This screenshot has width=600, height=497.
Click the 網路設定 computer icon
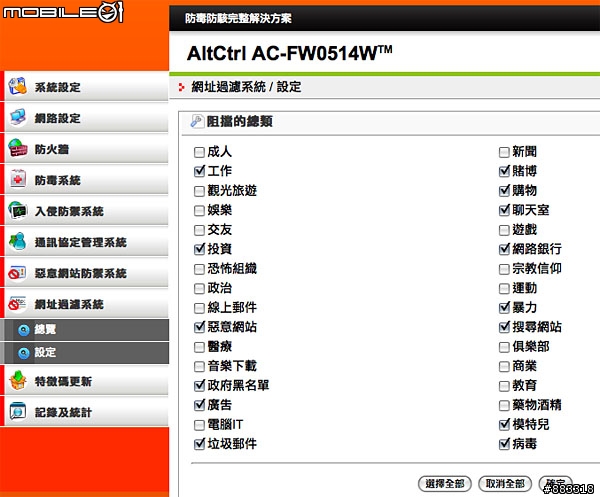point(18,117)
